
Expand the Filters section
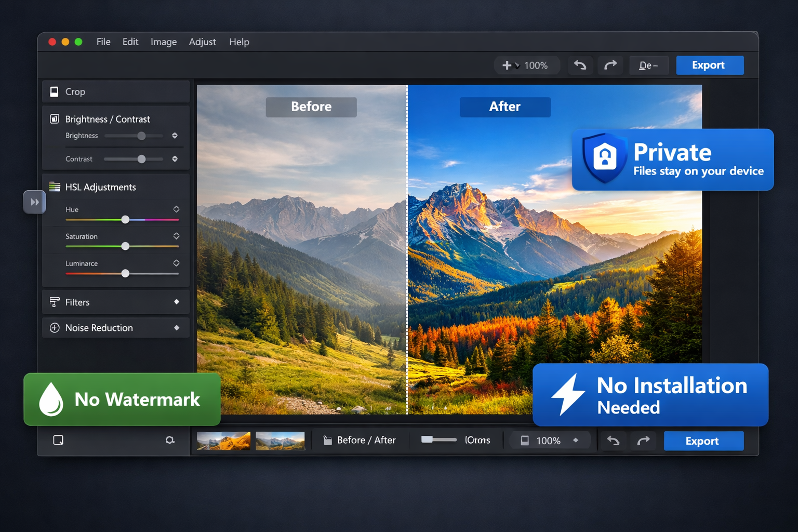click(177, 302)
